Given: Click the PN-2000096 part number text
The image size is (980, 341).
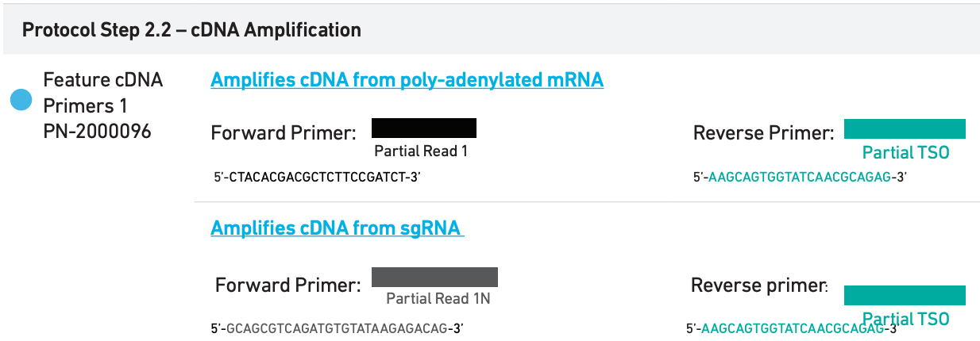Looking at the screenshot, I should [x=97, y=132].
